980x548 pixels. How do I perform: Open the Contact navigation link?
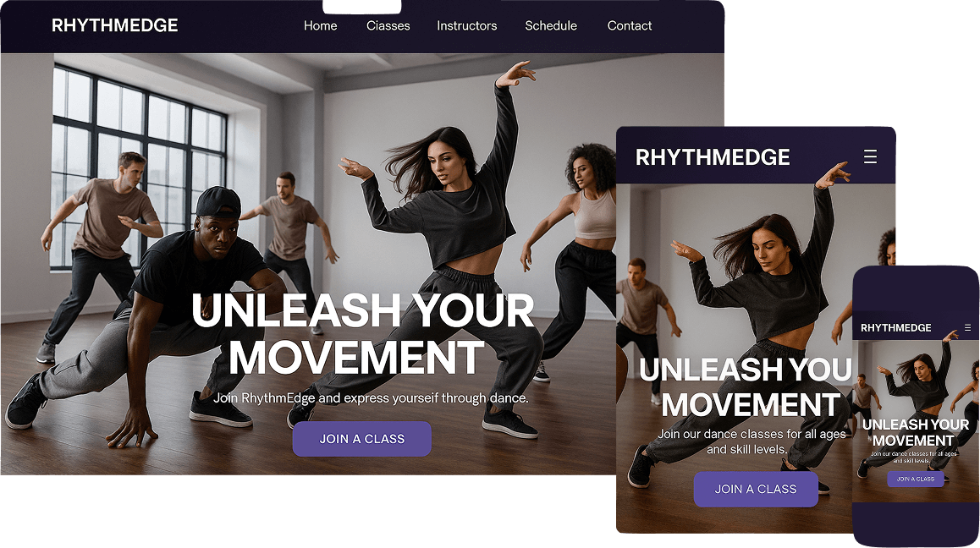tap(630, 25)
